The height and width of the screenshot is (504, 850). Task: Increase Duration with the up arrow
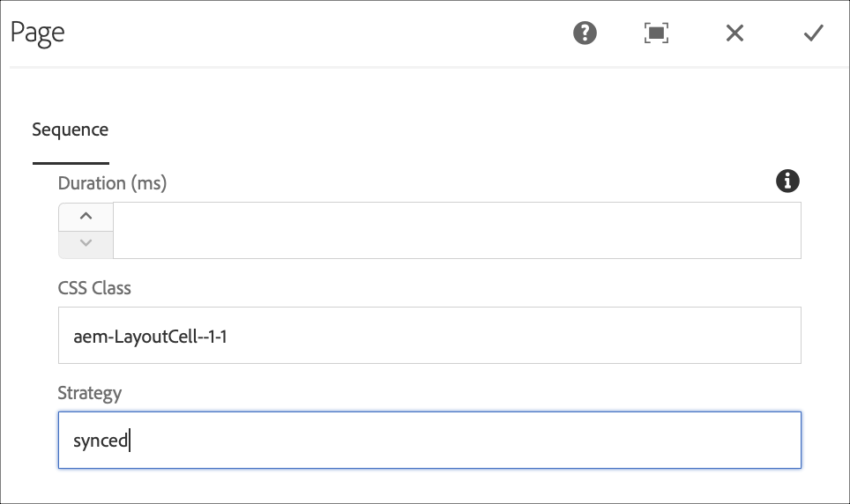point(86,217)
